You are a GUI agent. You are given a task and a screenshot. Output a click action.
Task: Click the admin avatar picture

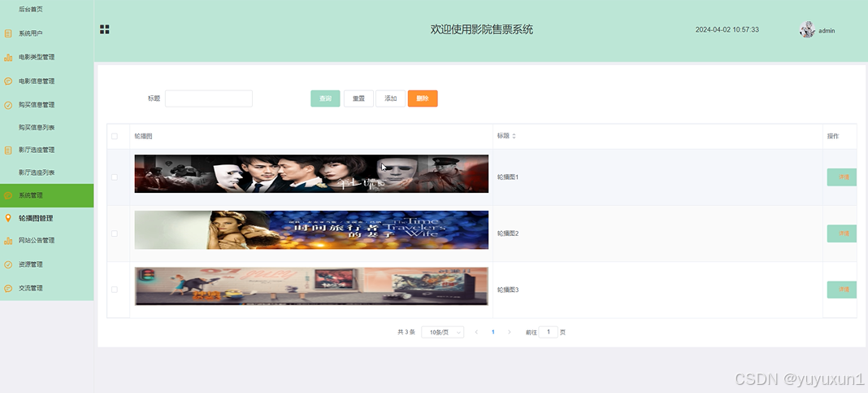(807, 30)
